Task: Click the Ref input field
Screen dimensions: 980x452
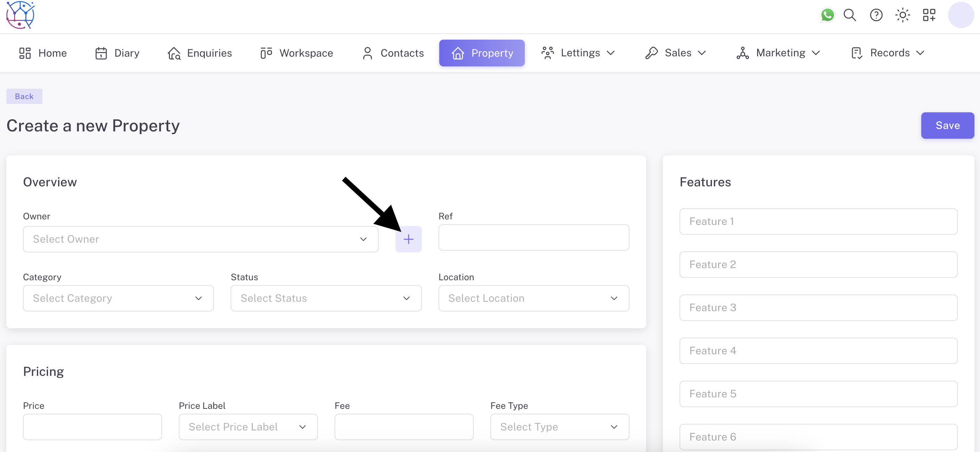Action: pyautogui.click(x=533, y=238)
